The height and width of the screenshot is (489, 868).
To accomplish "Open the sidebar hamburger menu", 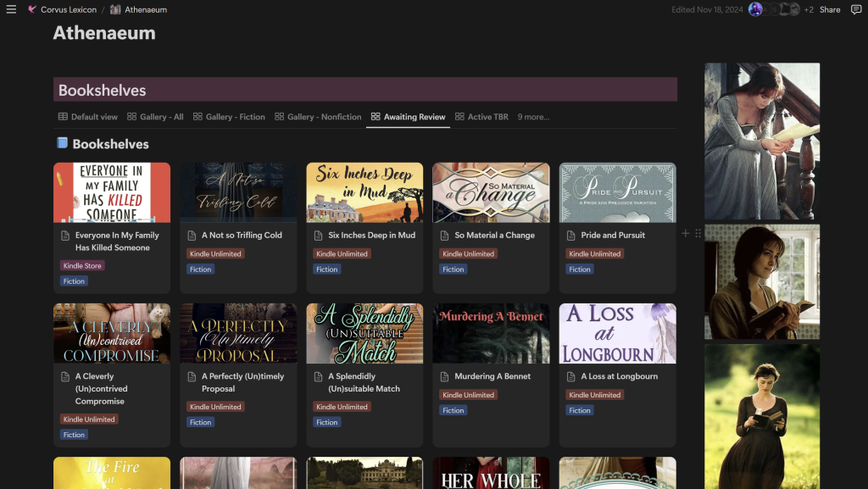I will (x=11, y=9).
